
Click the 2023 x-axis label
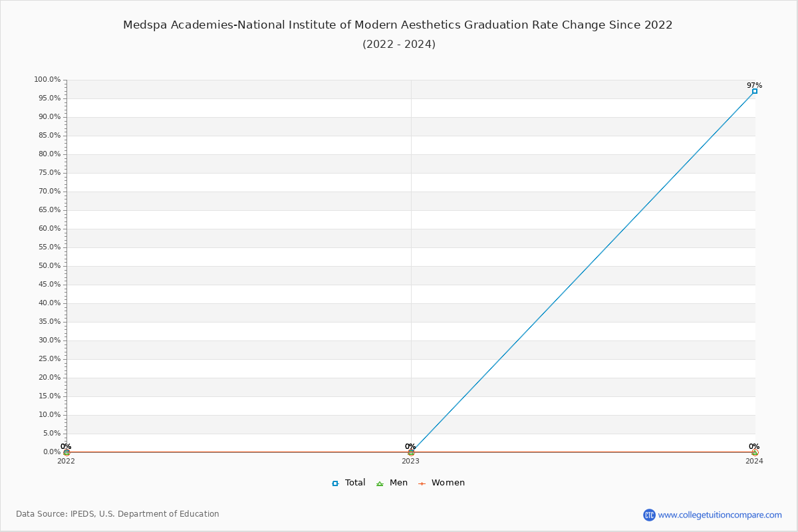pos(410,461)
